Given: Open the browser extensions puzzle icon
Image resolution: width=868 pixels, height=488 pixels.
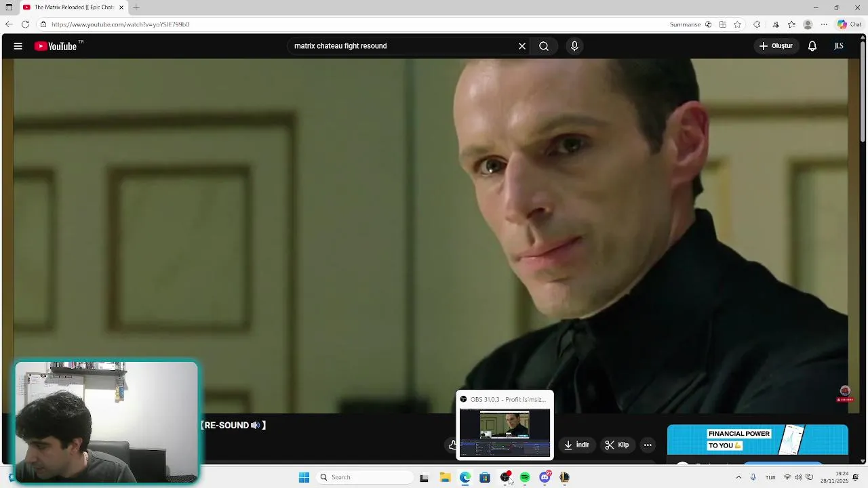Looking at the screenshot, I should 757,24.
